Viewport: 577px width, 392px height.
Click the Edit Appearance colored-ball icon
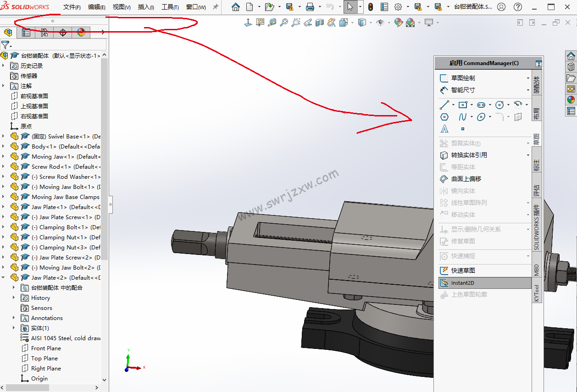click(x=398, y=22)
